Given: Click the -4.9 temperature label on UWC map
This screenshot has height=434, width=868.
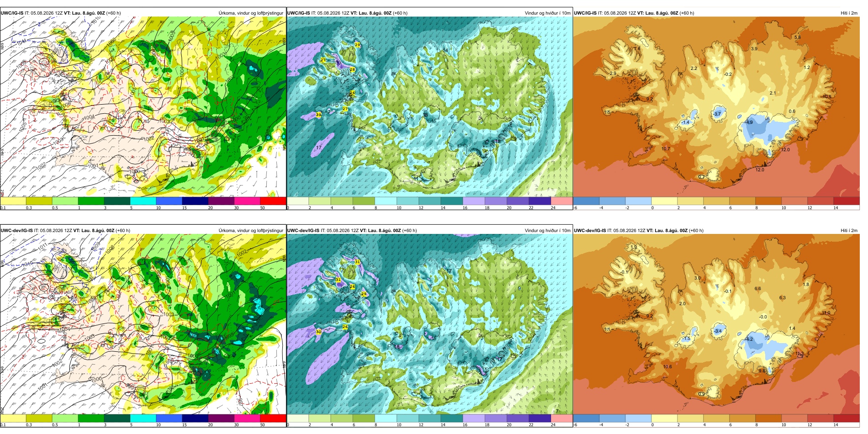Looking at the screenshot, I should [749, 122].
